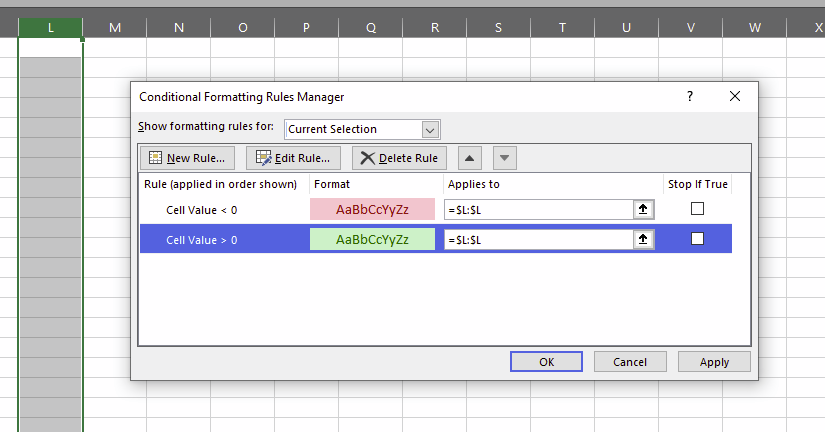Open dialog help question mark
Screen dimensions: 825x432
690,96
